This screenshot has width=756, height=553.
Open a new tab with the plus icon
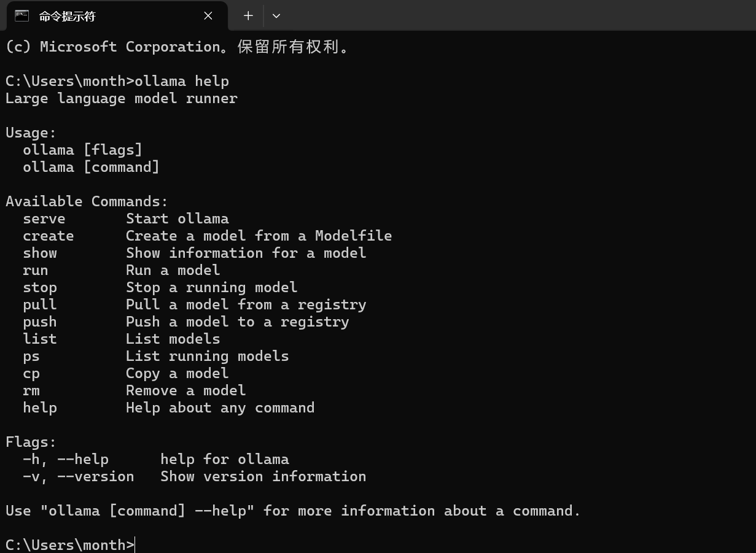[x=248, y=16]
